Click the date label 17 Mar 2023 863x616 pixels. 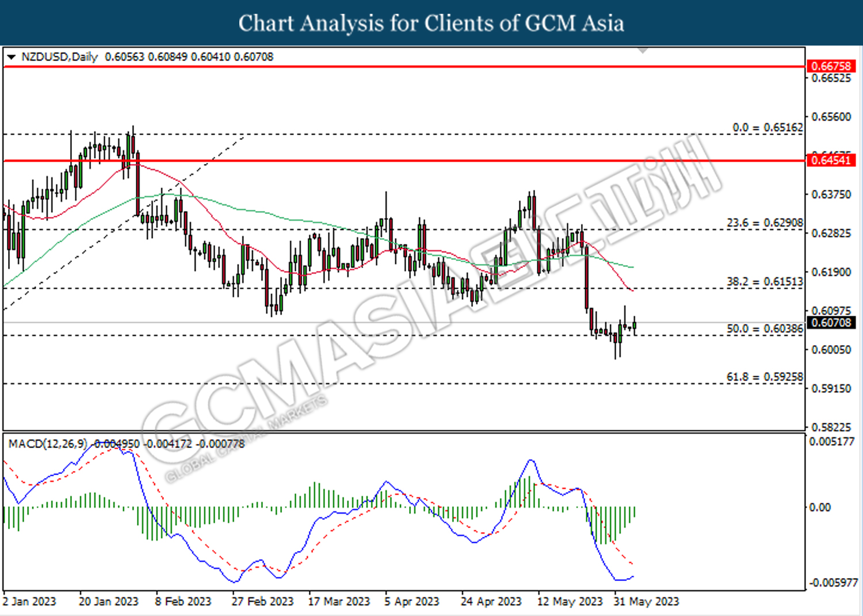pos(339,602)
